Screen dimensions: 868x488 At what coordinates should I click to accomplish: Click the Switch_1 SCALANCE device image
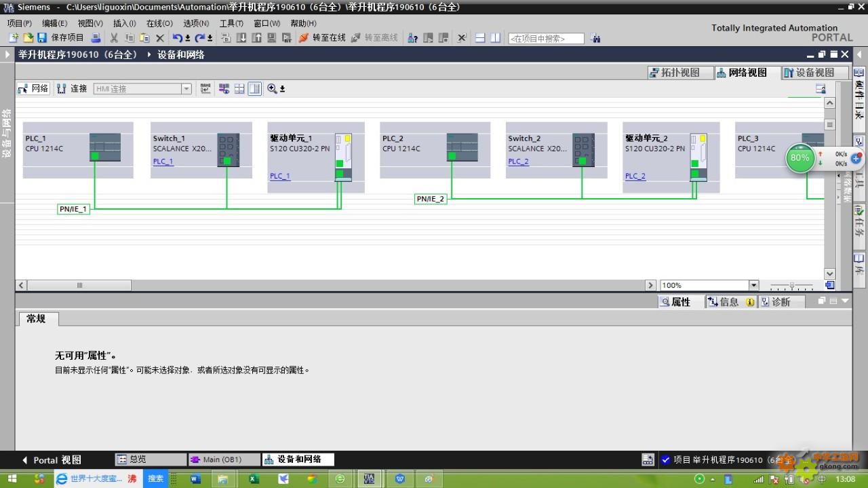click(x=228, y=150)
